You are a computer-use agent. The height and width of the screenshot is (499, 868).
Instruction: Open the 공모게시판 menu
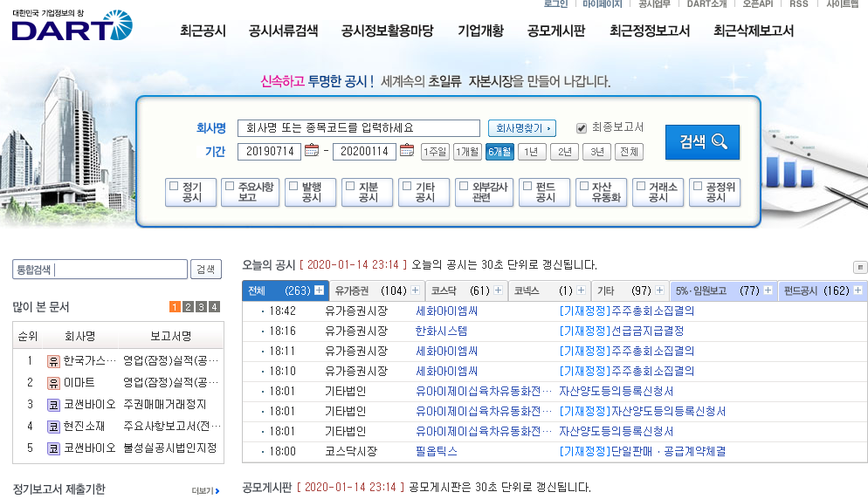555,31
